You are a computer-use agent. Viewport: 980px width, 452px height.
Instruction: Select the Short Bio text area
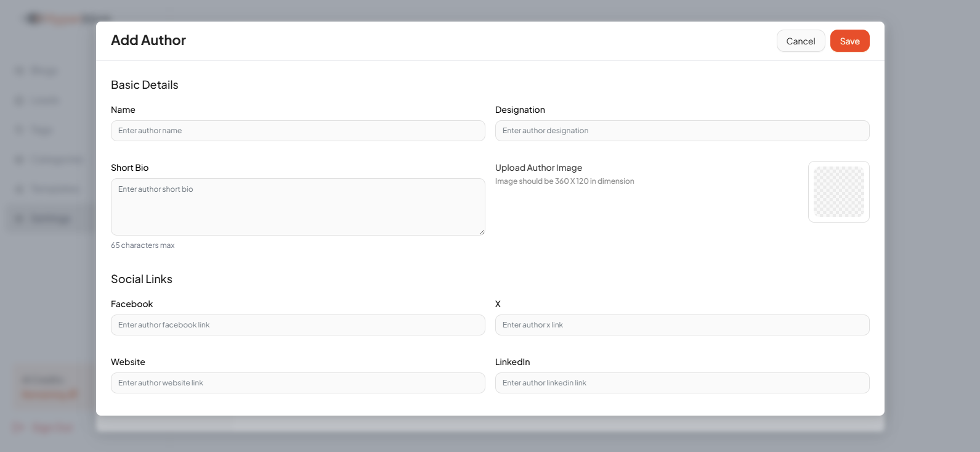pyautogui.click(x=298, y=207)
